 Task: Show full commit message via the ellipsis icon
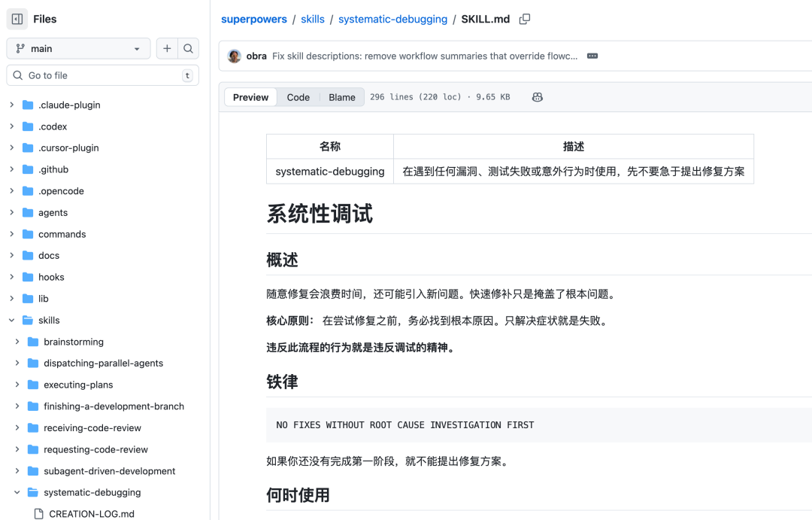click(x=592, y=55)
